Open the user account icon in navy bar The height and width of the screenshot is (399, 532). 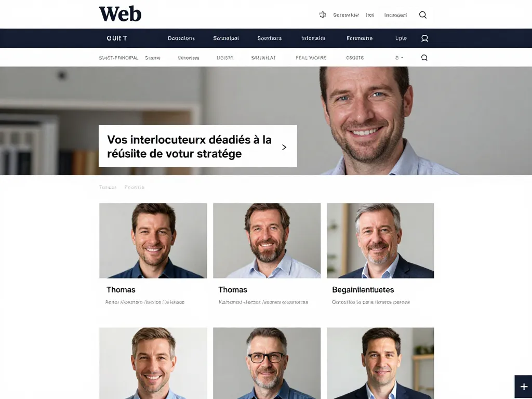coord(424,38)
